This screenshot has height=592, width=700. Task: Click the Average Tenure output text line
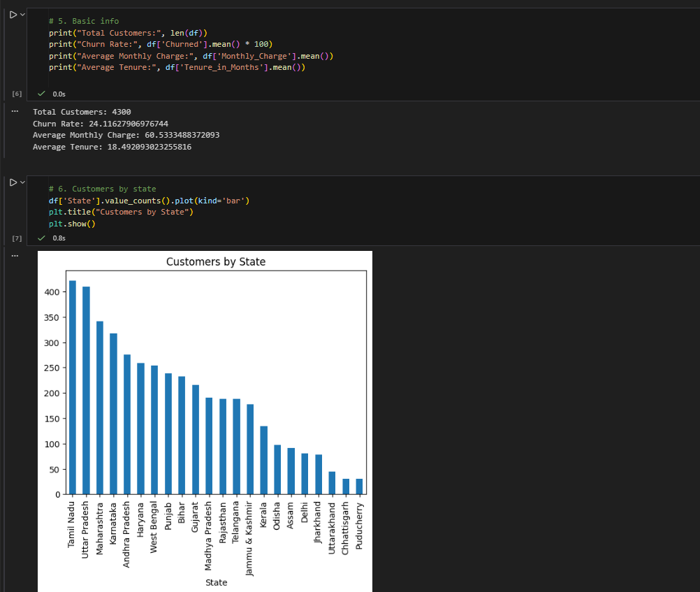pyautogui.click(x=112, y=147)
